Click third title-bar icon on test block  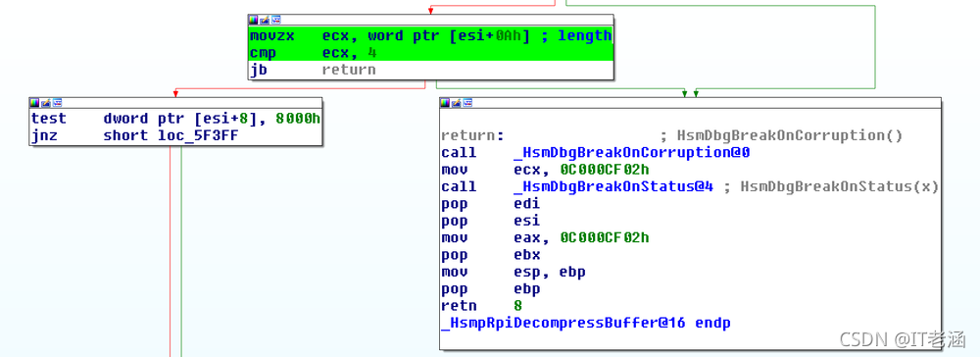click(57, 103)
